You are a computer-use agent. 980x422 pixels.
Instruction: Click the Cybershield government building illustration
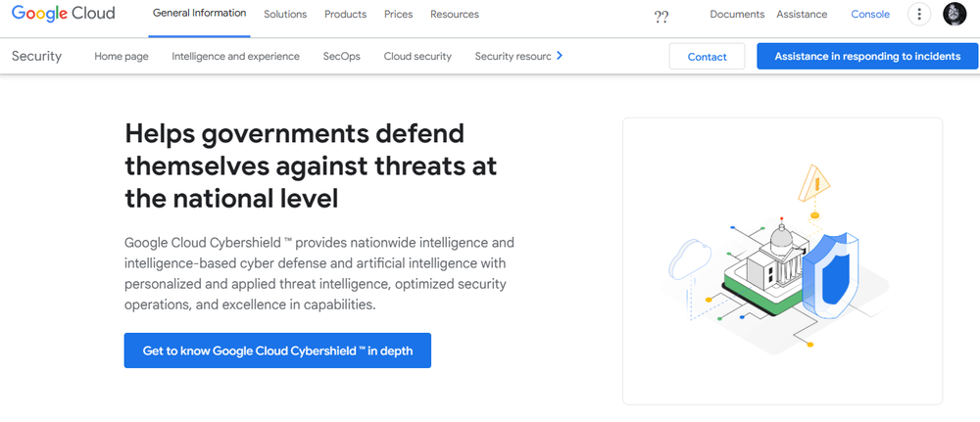coord(782,261)
